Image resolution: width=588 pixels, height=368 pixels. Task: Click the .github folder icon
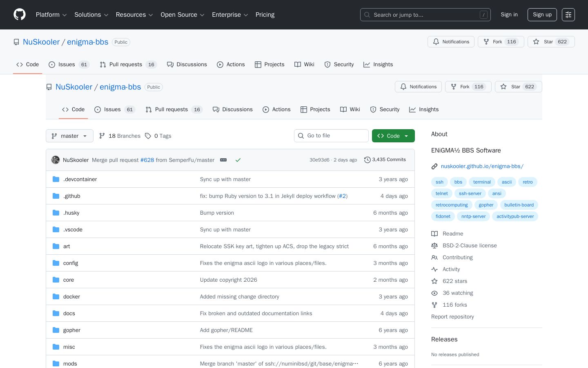56,196
